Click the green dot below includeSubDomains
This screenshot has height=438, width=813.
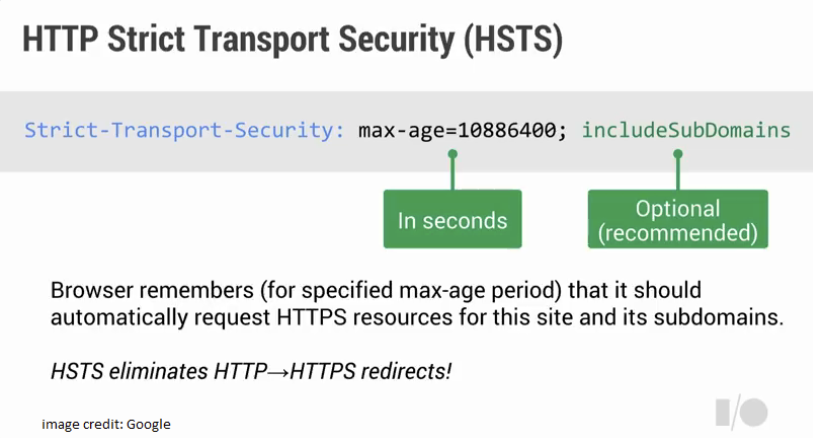point(677,155)
